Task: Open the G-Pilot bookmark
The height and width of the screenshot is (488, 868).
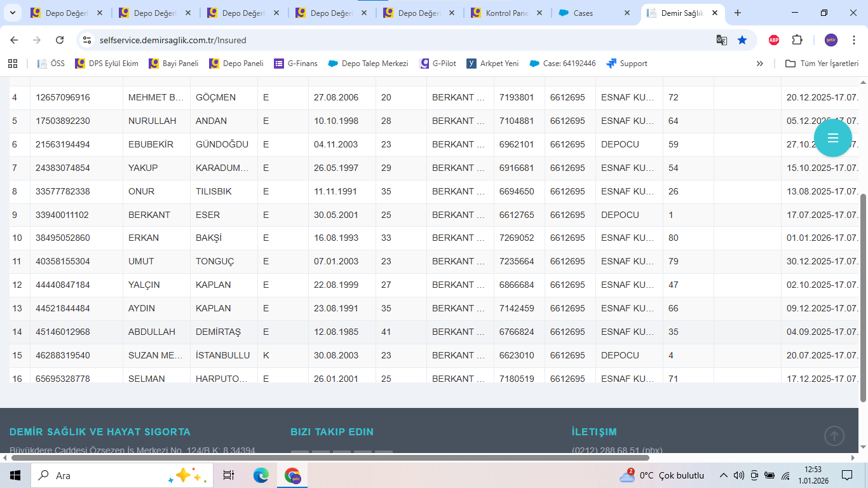Action: pyautogui.click(x=438, y=64)
